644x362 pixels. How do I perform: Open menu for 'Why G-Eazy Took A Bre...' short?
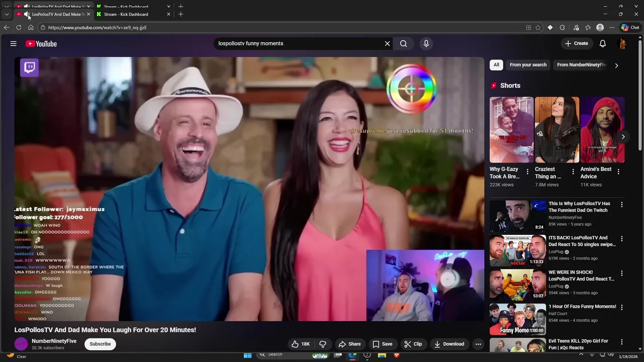tap(527, 172)
